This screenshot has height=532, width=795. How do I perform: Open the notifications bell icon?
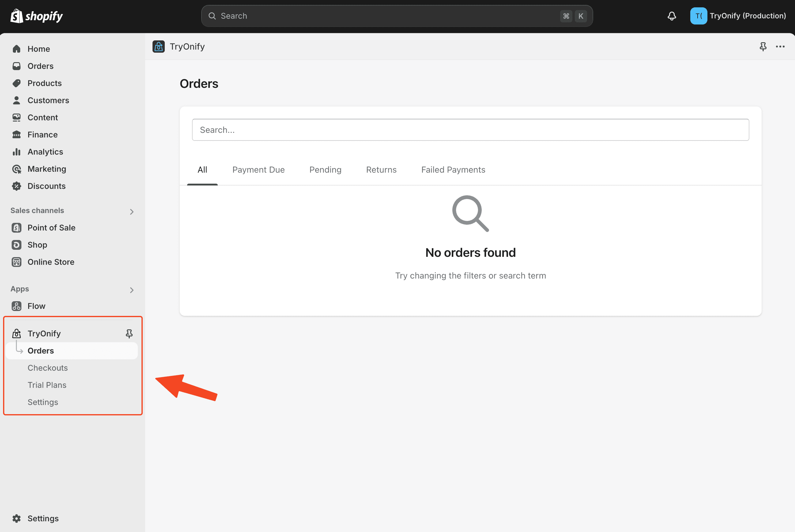pyautogui.click(x=672, y=16)
